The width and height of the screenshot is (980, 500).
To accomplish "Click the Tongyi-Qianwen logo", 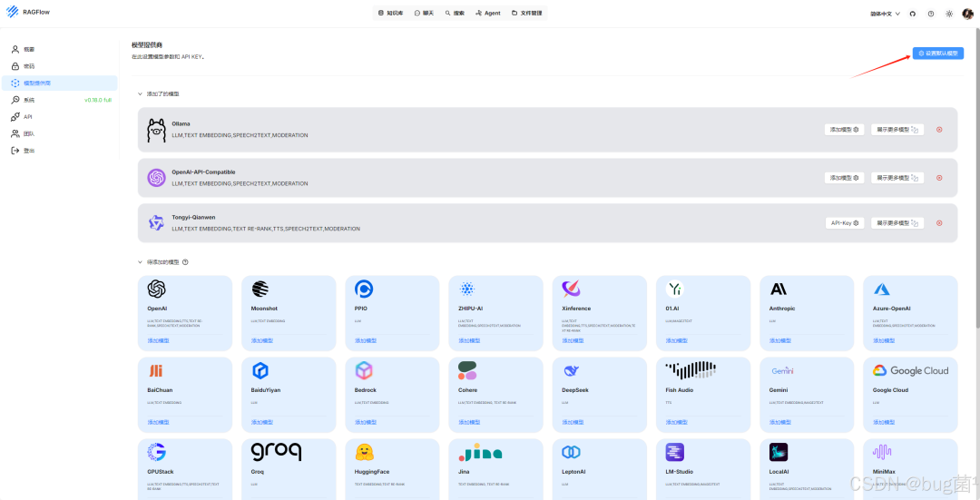I will click(156, 222).
